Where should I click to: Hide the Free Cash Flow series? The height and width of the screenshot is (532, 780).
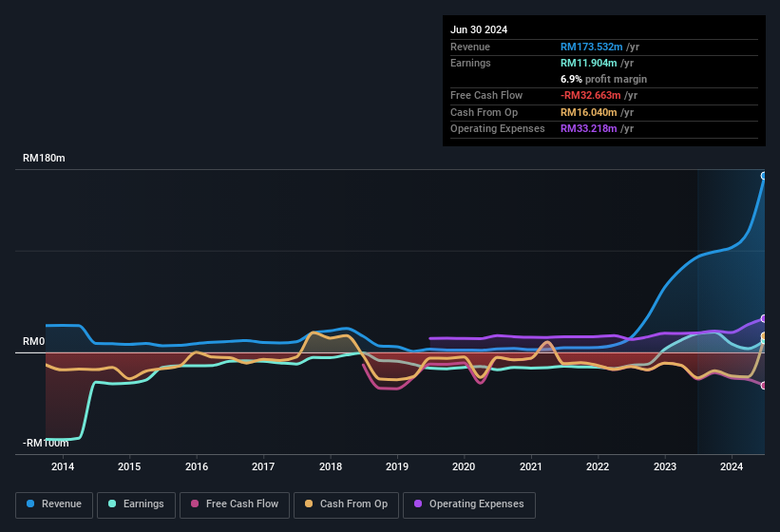(x=235, y=504)
